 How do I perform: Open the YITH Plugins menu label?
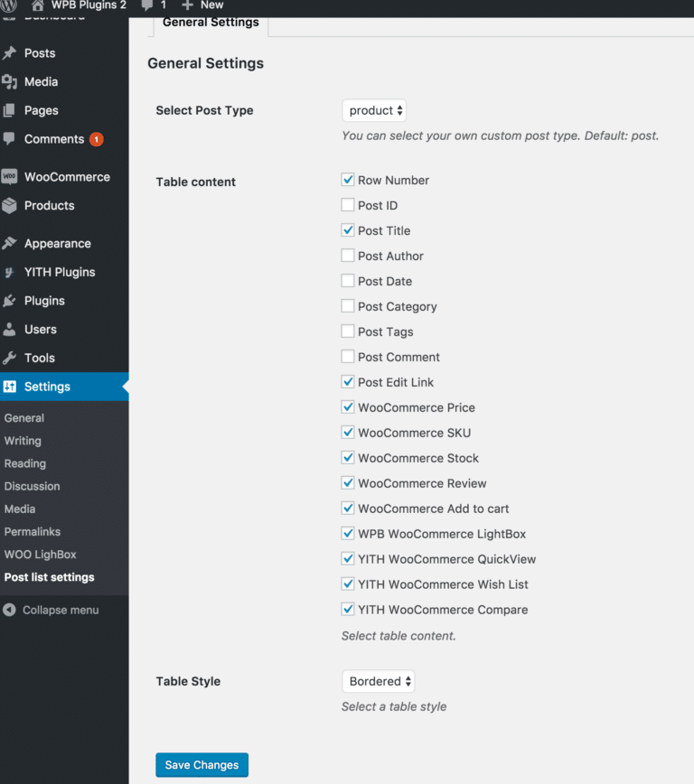[x=60, y=272]
